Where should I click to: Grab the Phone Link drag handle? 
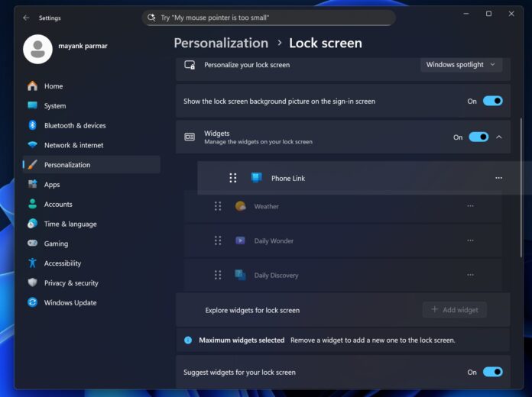coord(232,178)
